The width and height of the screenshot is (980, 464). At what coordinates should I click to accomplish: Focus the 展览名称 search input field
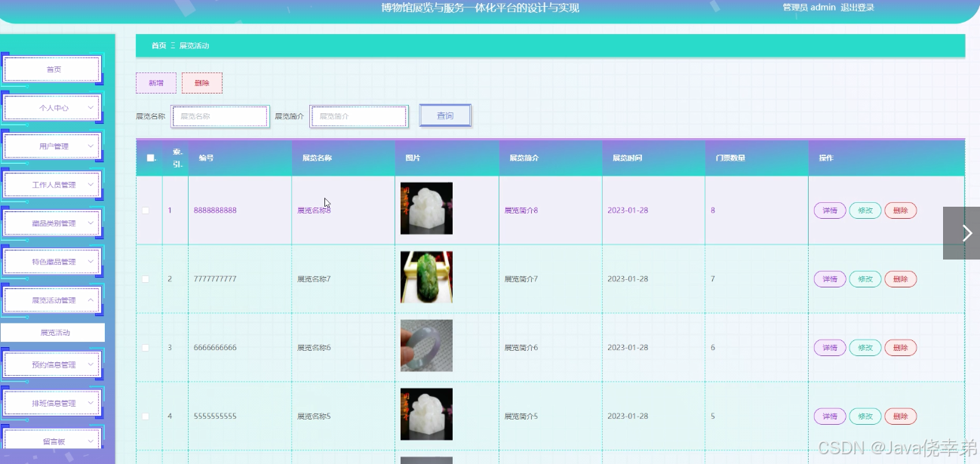220,116
